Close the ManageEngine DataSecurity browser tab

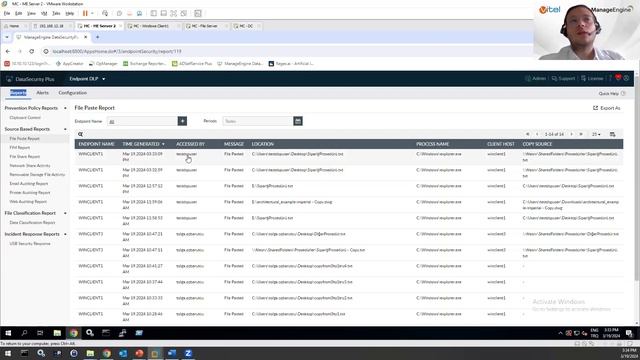tap(85, 37)
